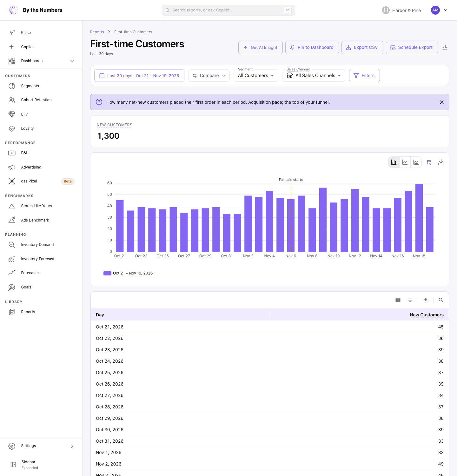This screenshot has height=476, width=457.
Task: Click Inventory Demand icon
Action: [x=12, y=245]
